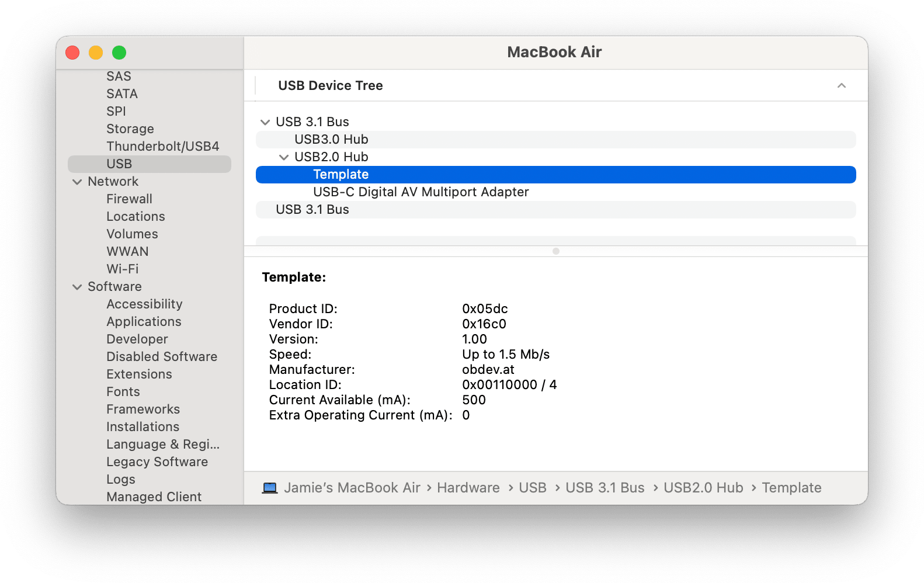
Task: Open Installations in the sidebar
Action: pos(143,427)
